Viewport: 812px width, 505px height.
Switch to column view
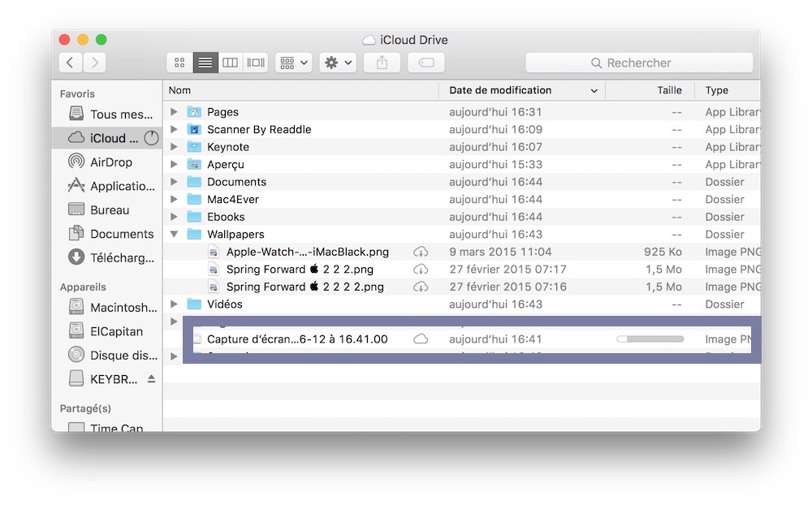pyautogui.click(x=230, y=63)
